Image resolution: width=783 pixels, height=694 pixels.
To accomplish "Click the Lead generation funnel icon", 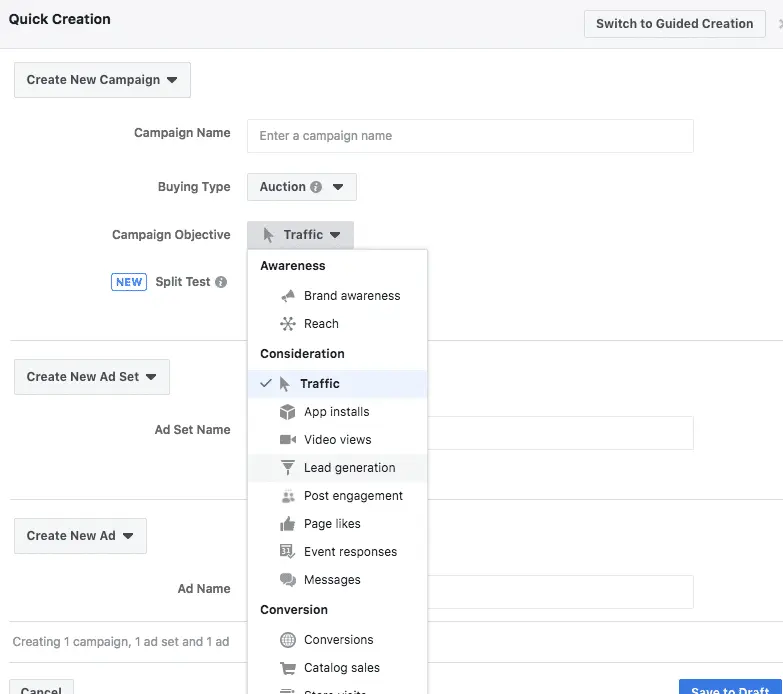I will [x=288, y=468].
